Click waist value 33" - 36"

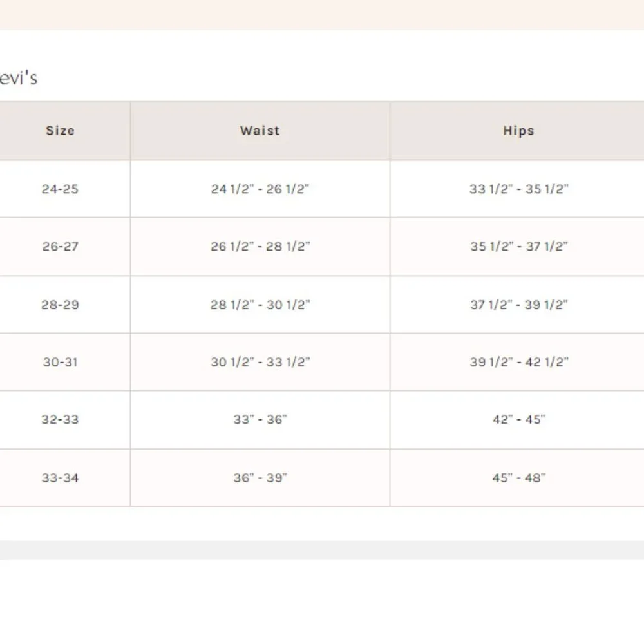point(260,420)
